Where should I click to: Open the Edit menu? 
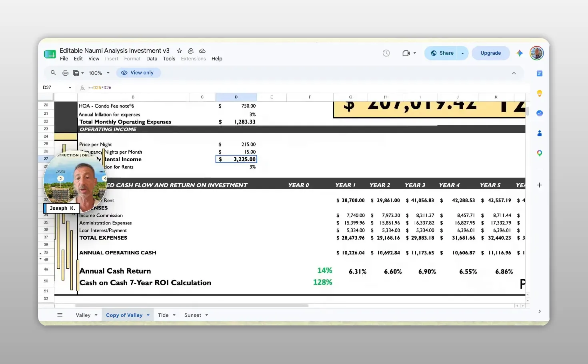pyautogui.click(x=78, y=59)
